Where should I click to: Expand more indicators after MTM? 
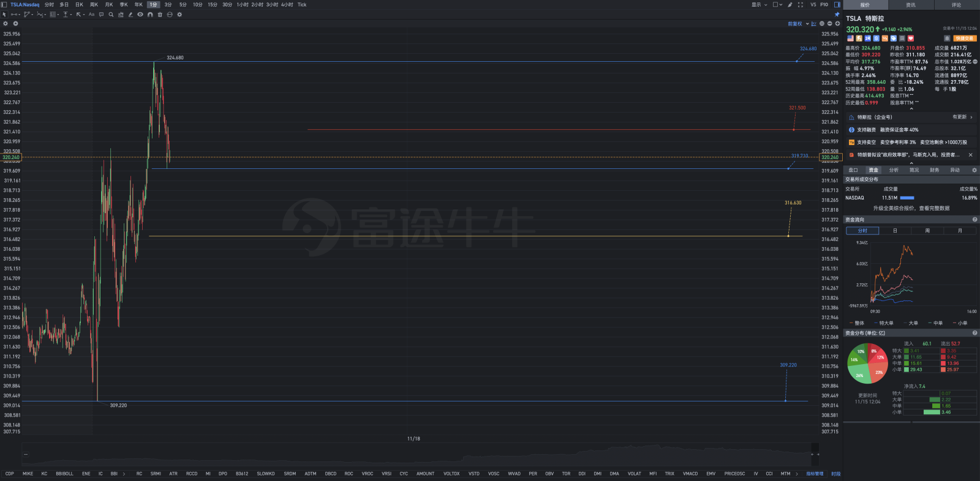pyautogui.click(x=797, y=474)
